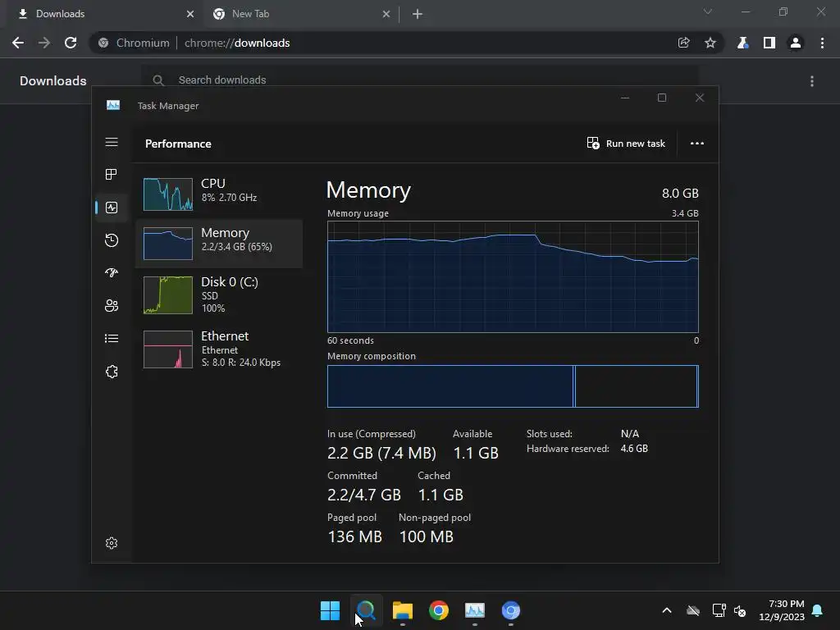Open the Performance three-dots more menu
This screenshot has width=840, height=630.
pos(697,143)
